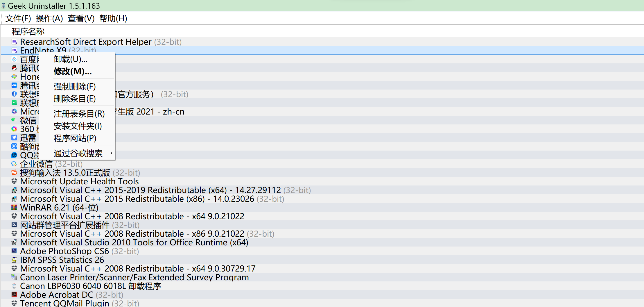Click the Tencent QQ penguin icon
Viewport: 644px width, 307px height.
(x=14, y=68)
